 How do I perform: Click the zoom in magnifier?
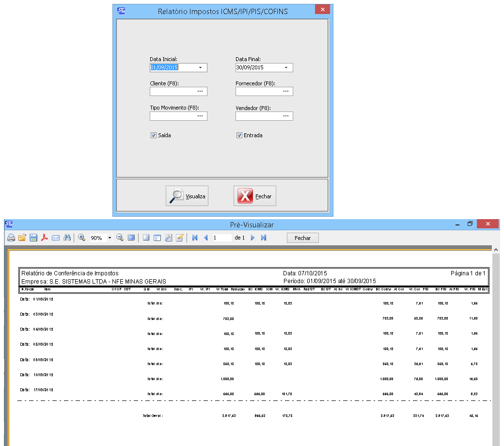81,238
